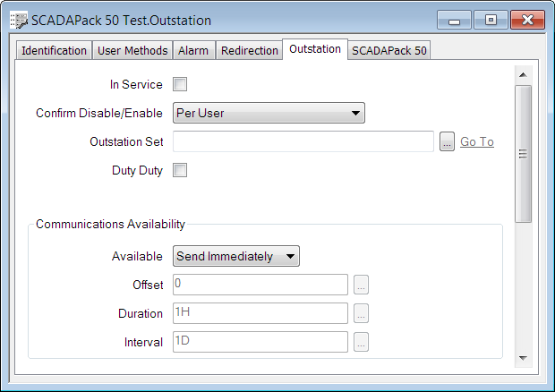
Task: Click the window icon in title bar
Action: click(x=18, y=20)
